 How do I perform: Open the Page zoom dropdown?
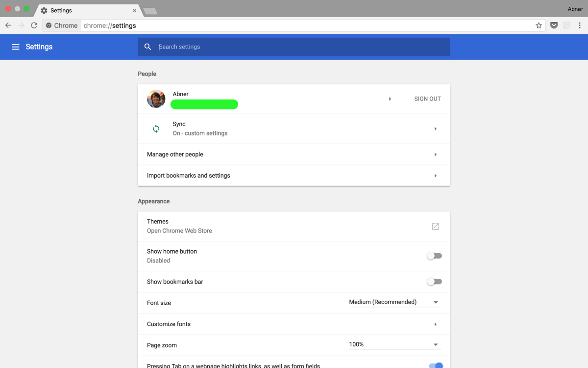(x=394, y=344)
